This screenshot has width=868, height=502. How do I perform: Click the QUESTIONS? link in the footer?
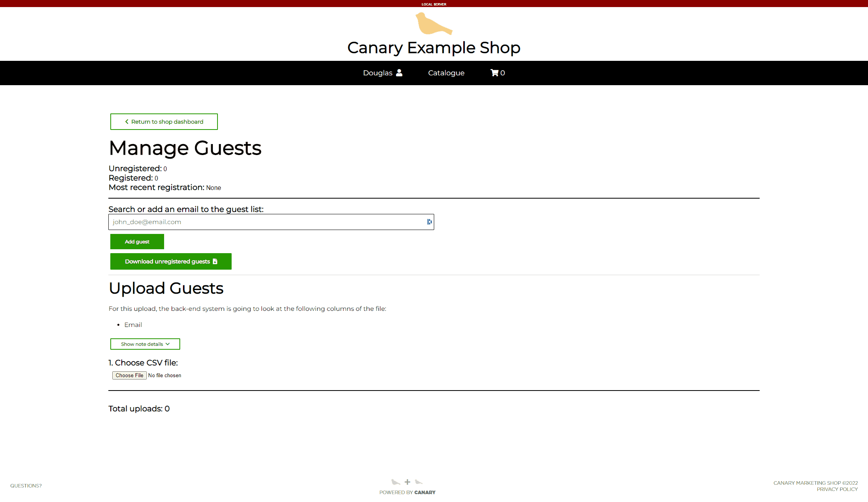pos(26,486)
